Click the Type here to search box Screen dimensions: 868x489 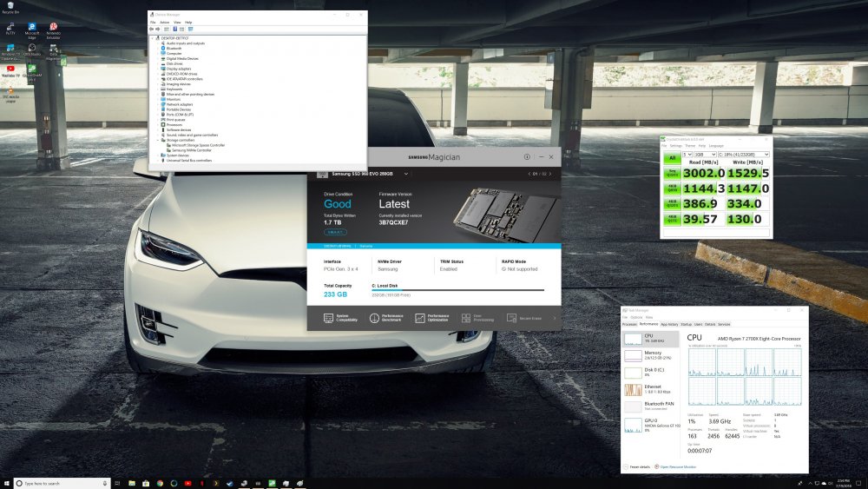point(62,483)
